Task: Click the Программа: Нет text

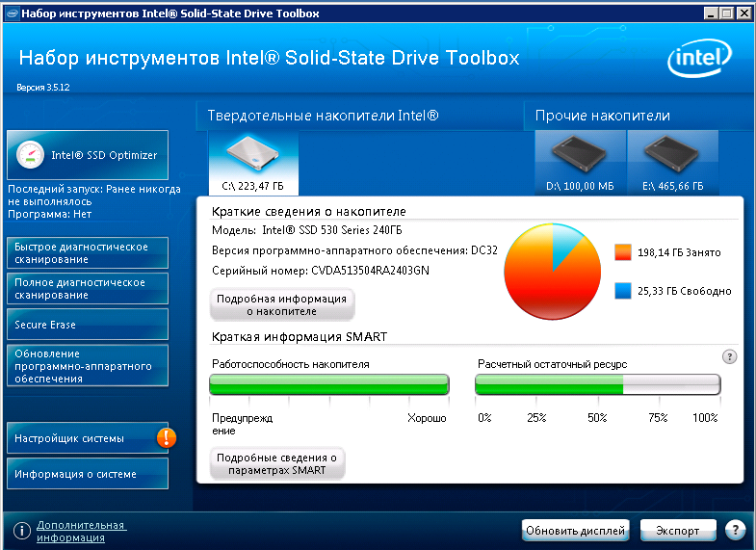Action: (x=50, y=214)
